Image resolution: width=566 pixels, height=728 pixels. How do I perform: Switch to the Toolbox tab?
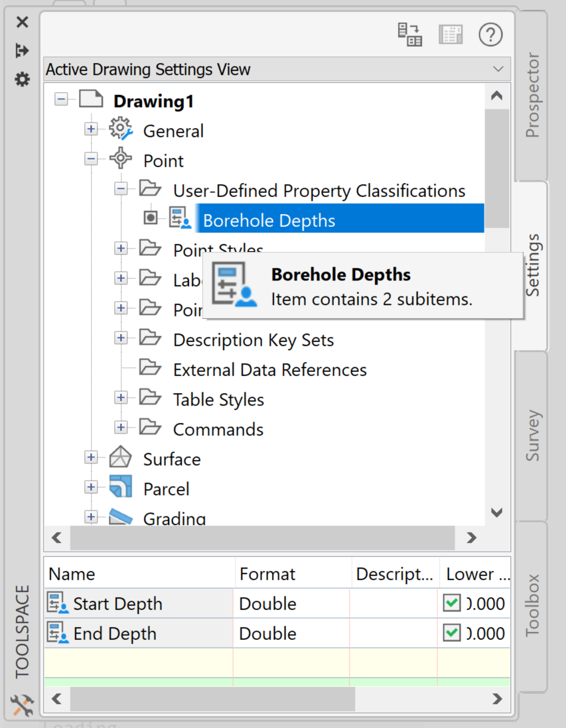pos(531,606)
